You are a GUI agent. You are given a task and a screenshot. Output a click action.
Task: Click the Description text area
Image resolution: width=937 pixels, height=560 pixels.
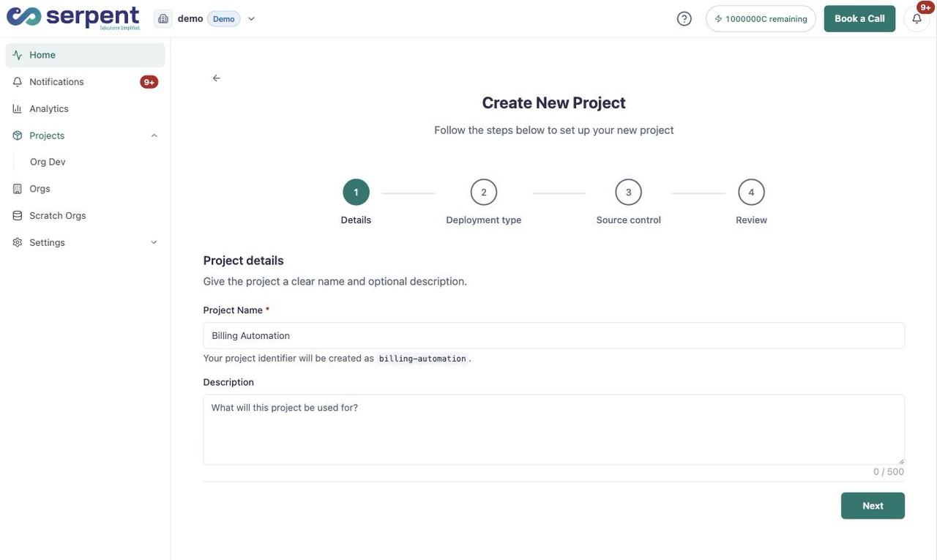point(553,430)
